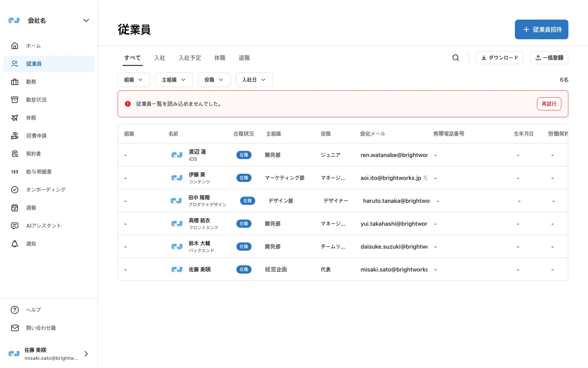Click the search magnifier icon
The height and width of the screenshot is (368, 588).
click(456, 58)
